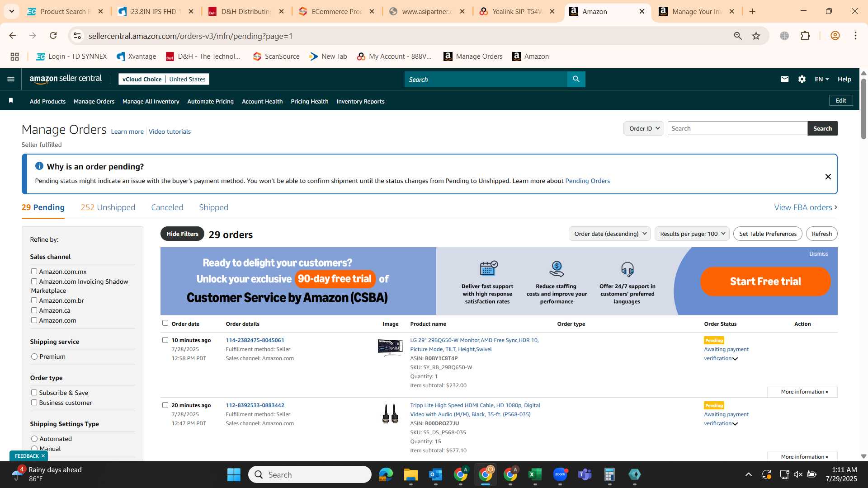Click the browser back arrow

[x=13, y=35]
